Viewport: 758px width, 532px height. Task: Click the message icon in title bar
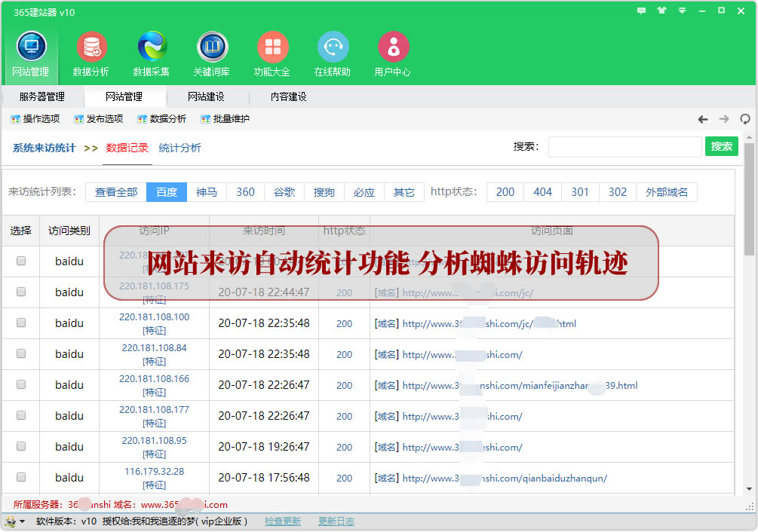point(642,11)
